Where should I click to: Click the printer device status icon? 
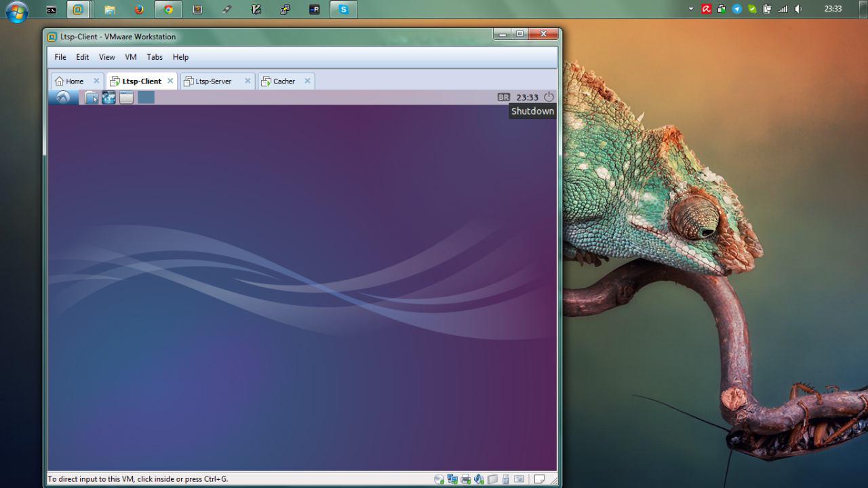(x=466, y=479)
